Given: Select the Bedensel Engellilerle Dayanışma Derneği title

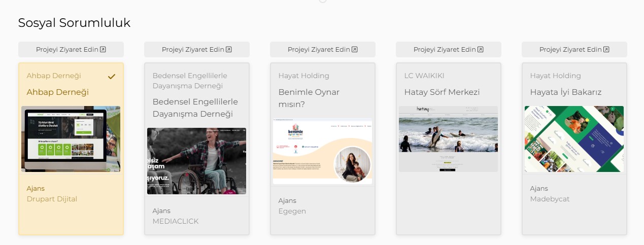Looking at the screenshot, I should pyautogui.click(x=195, y=108).
